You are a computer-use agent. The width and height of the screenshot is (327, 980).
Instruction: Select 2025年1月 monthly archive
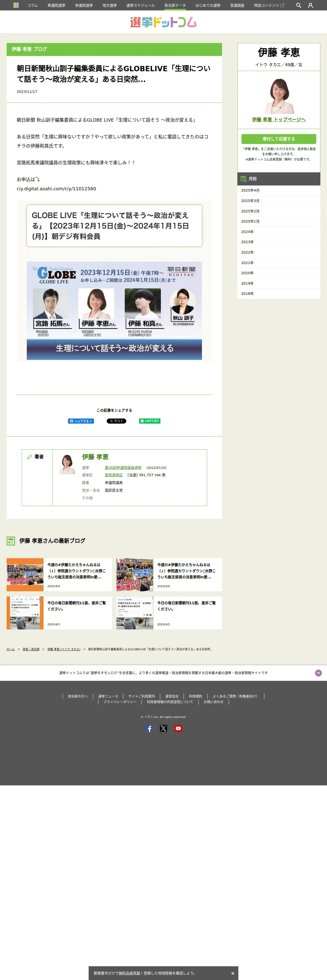(x=279, y=221)
